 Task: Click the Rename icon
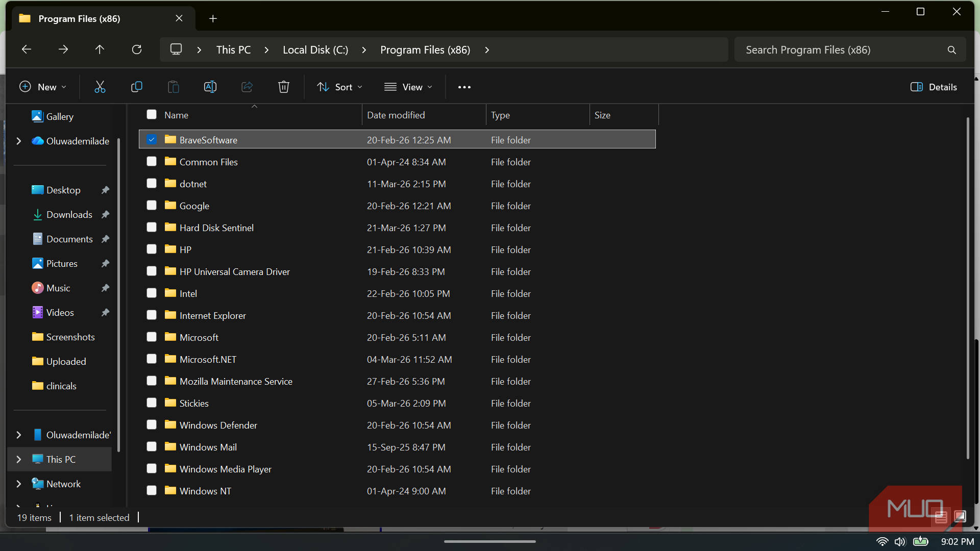210,87
